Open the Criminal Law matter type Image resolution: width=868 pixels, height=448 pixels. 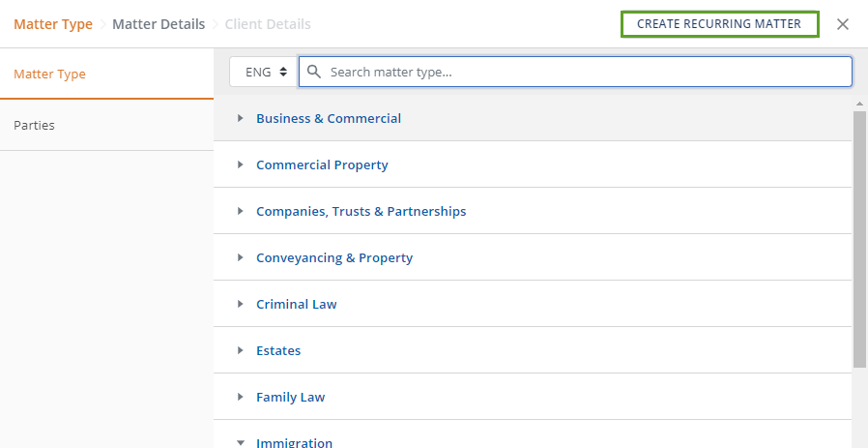click(x=296, y=304)
